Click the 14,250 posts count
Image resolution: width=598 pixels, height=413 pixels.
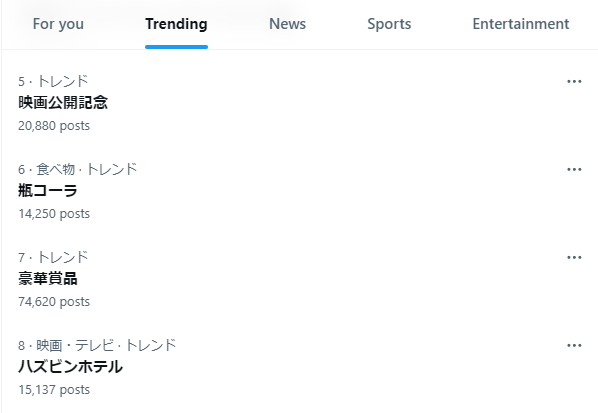54,214
